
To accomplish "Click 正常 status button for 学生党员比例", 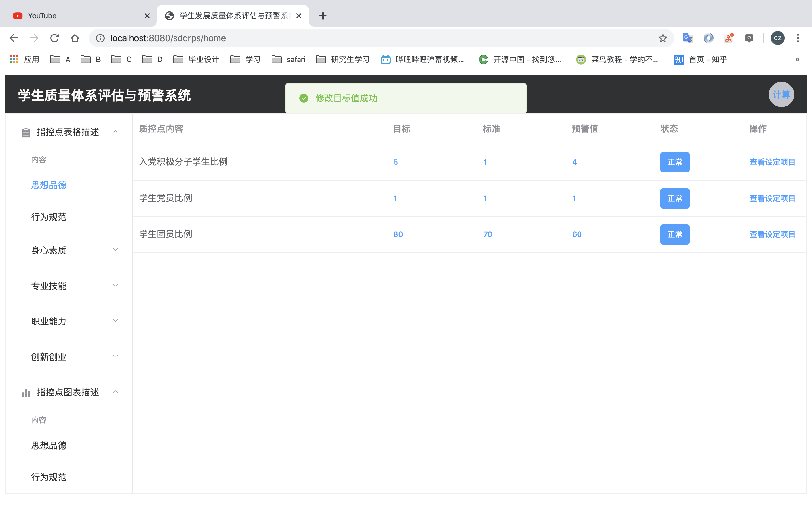I will point(674,198).
